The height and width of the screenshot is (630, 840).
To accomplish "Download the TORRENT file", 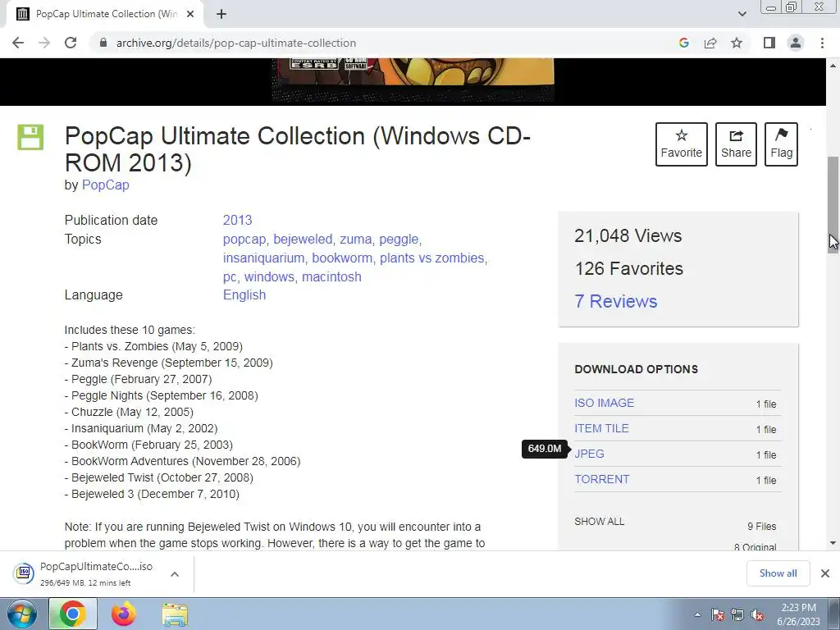I will (601, 479).
